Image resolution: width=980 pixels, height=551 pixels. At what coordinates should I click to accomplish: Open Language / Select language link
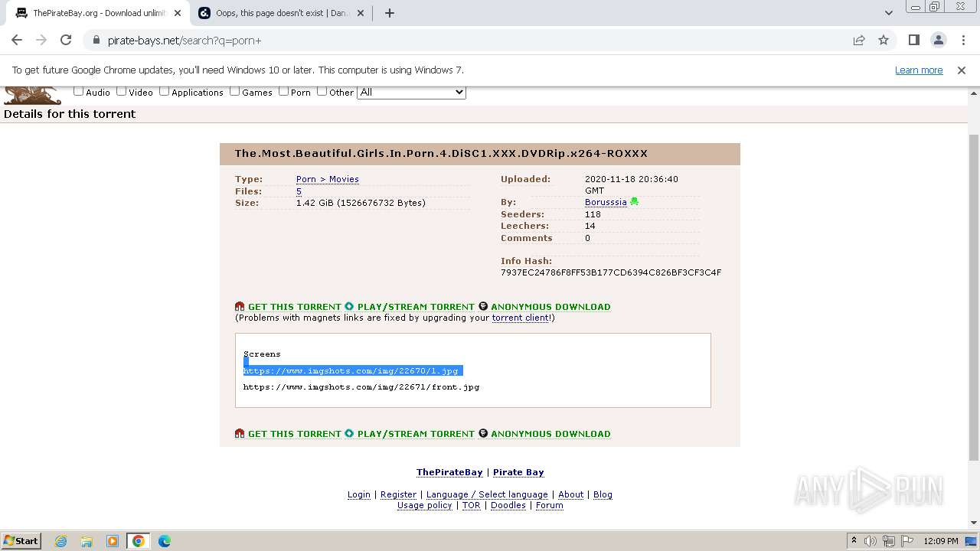pyautogui.click(x=487, y=494)
